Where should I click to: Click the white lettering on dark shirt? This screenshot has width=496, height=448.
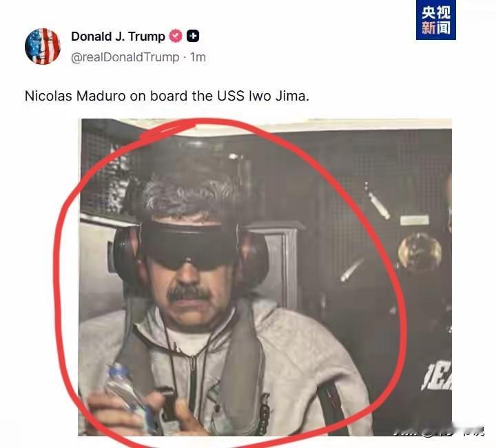pos(438,376)
